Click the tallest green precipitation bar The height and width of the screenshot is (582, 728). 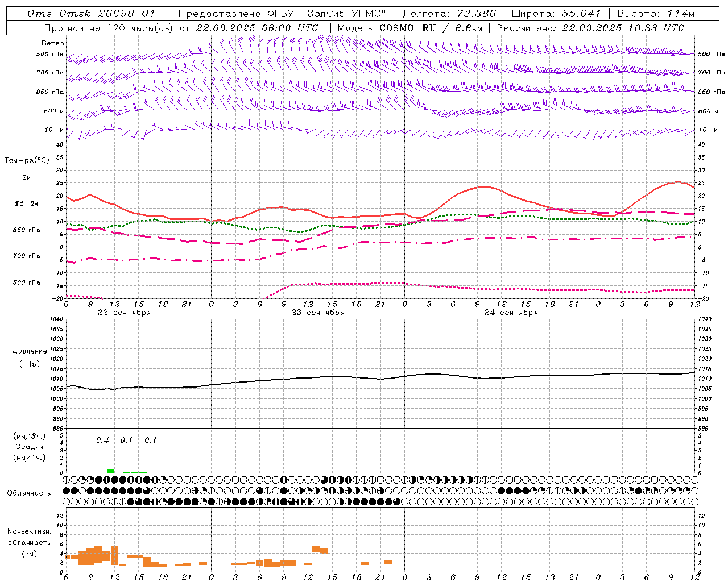click(110, 471)
